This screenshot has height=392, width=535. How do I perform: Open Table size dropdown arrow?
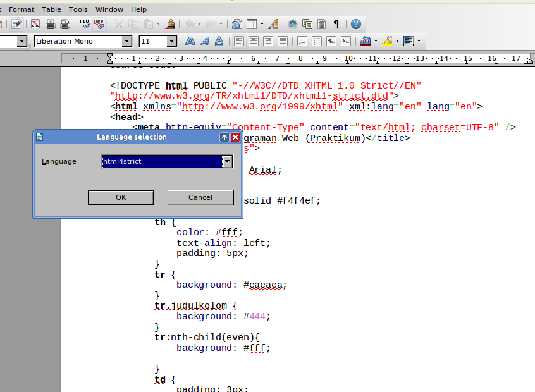(262, 24)
